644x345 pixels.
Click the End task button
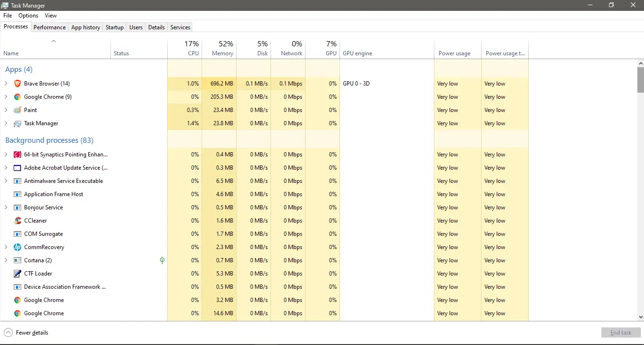click(x=621, y=333)
